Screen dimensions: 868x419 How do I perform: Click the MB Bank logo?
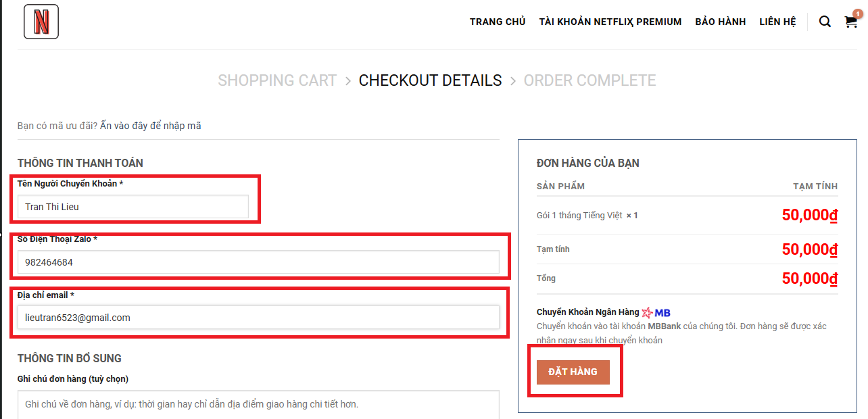click(656, 312)
